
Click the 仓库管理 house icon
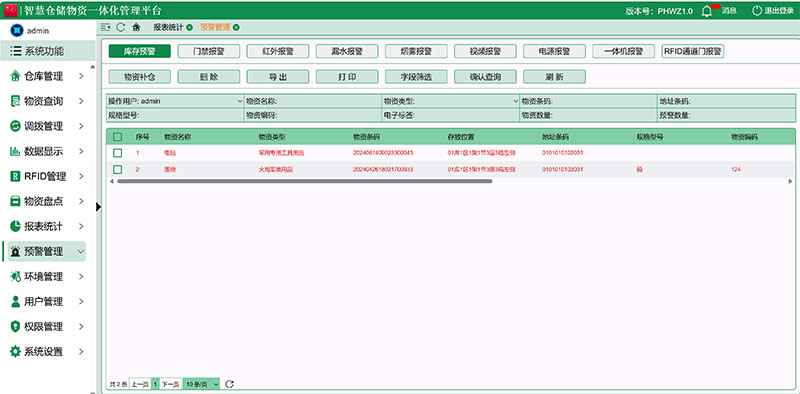click(x=15, y=76)
